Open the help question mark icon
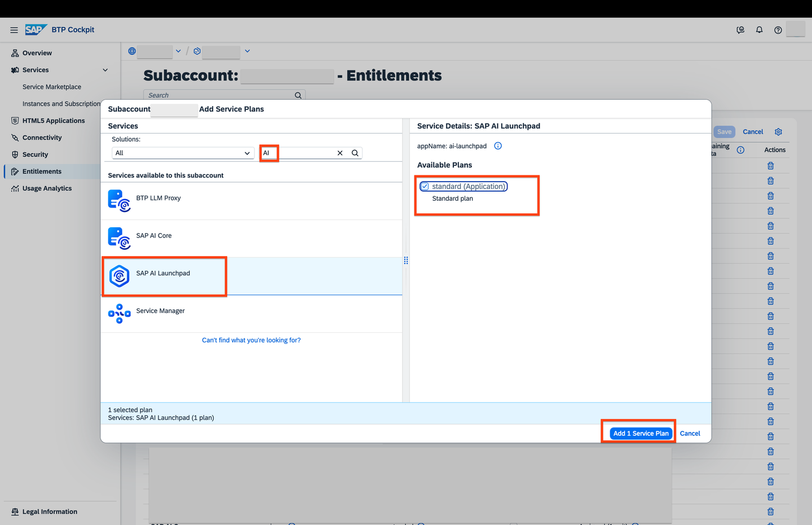The image size is (812, 525). tap(778, 30)
